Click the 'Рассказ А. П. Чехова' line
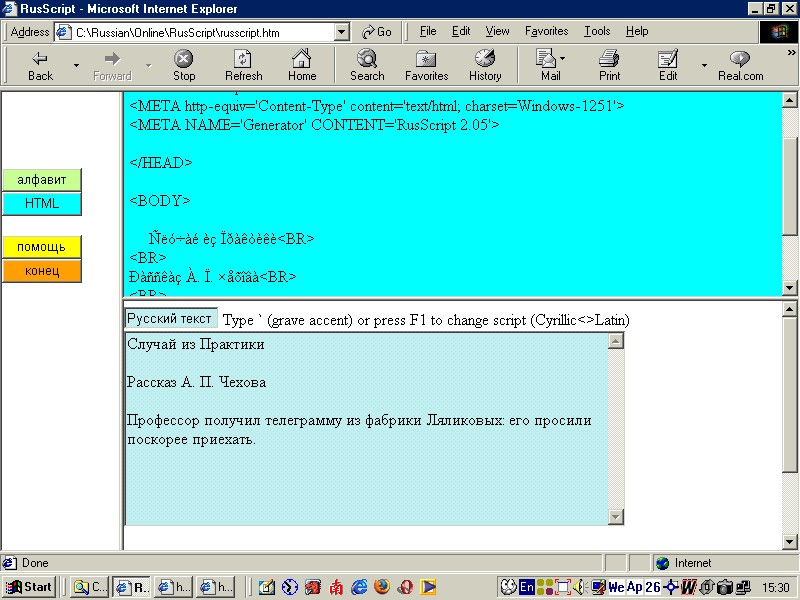This screenshot has width=800, height=600. tap(196, 382)
